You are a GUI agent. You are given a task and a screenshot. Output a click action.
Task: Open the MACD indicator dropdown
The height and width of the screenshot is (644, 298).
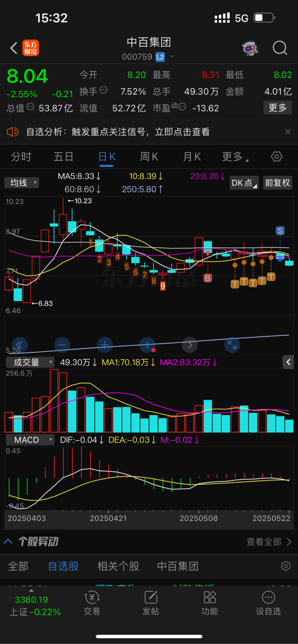click(x=30, y=440)
